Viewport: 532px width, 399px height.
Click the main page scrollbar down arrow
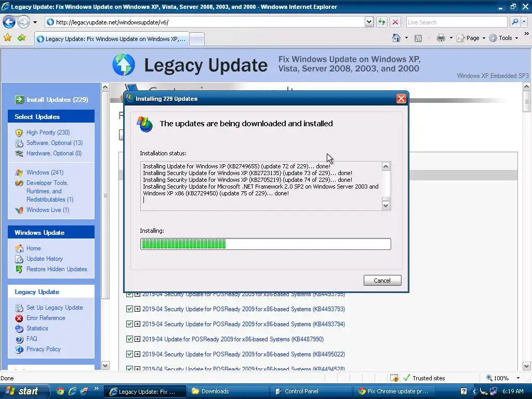pos(527,366)
